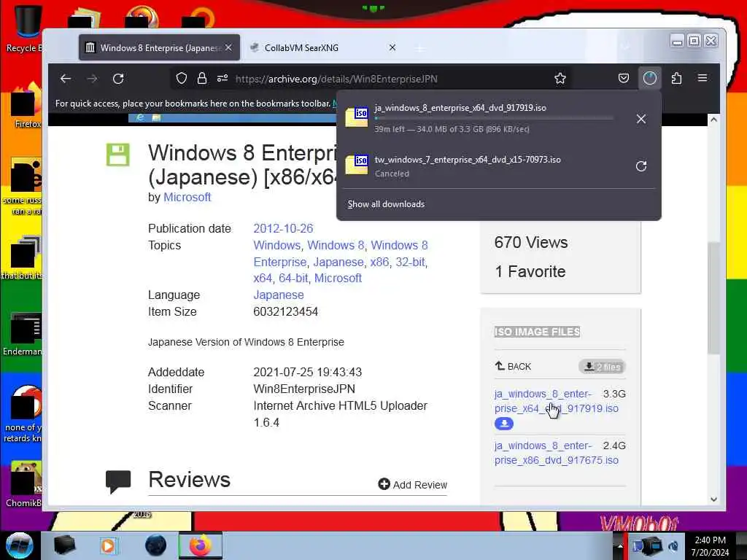
Task: Download all via the 2 files button
Action: [602, 367]
